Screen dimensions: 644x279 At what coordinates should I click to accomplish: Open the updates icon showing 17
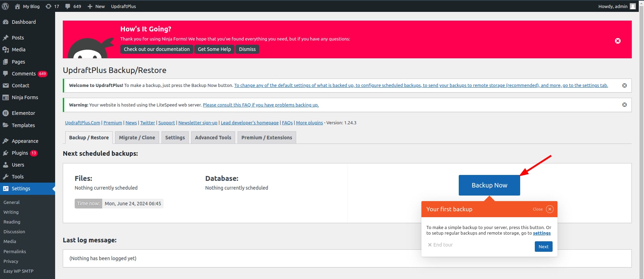(x=48, y=6)
